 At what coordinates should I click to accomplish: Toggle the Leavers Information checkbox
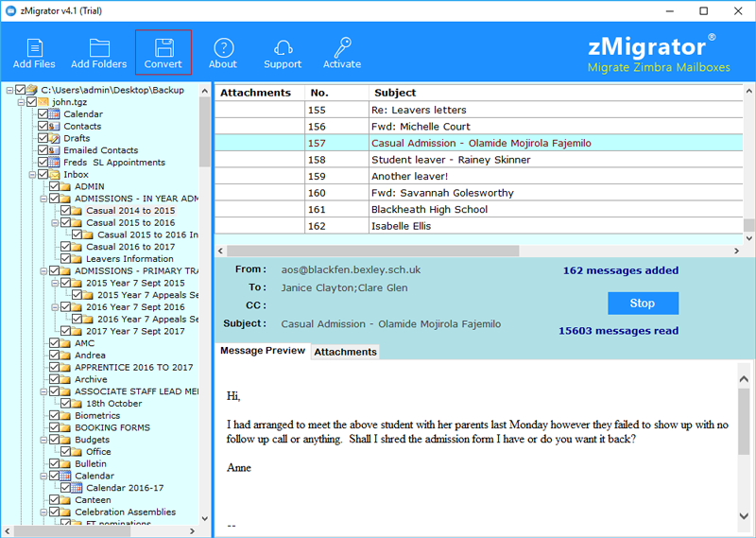point(65,259)
